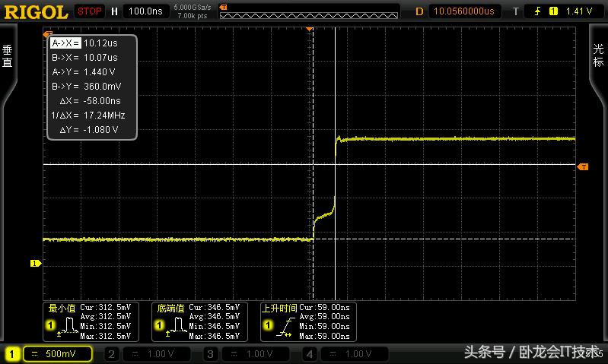Click the RIGOL logo

tap(35, 11)
